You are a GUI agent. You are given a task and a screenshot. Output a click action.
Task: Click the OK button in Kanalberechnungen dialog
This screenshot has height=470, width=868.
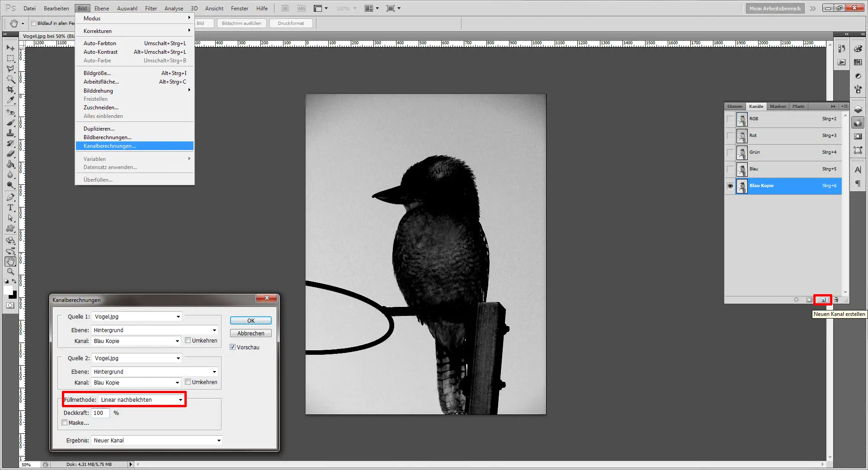250,320
